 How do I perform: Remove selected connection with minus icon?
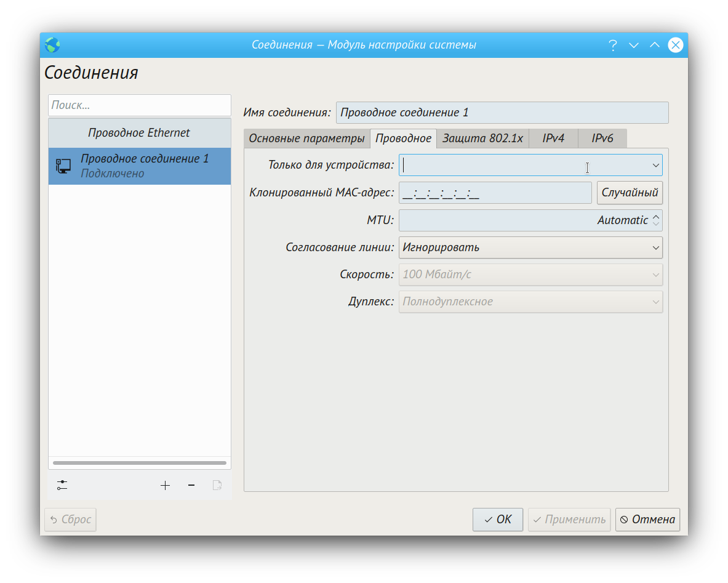[x=191, y=486]
